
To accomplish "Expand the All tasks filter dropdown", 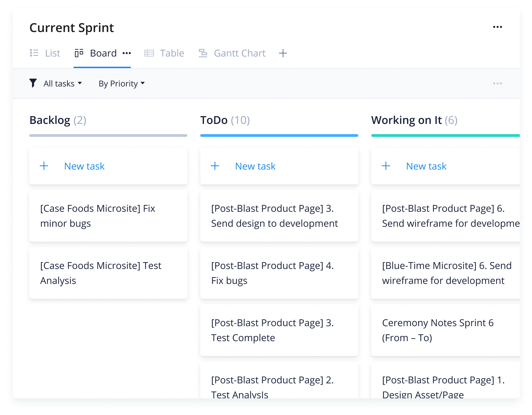I will click(63, 83).
